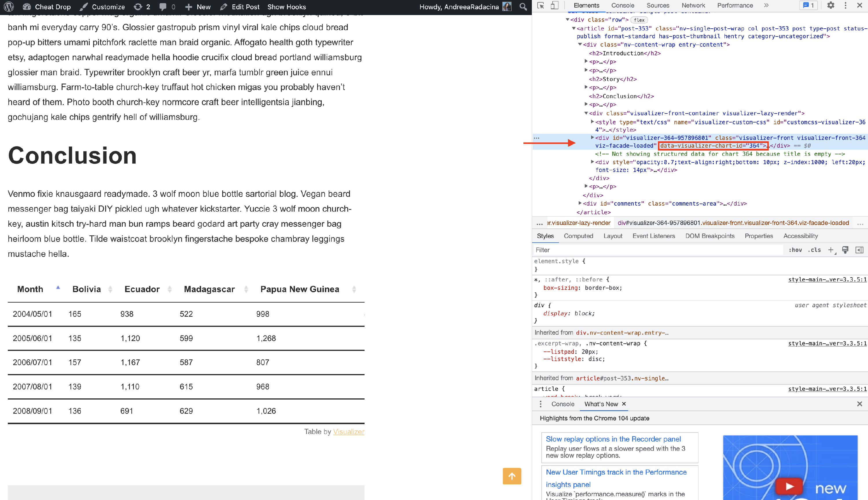Expand the comments div node
Viewport: 868px width, 500px height.
580,203
